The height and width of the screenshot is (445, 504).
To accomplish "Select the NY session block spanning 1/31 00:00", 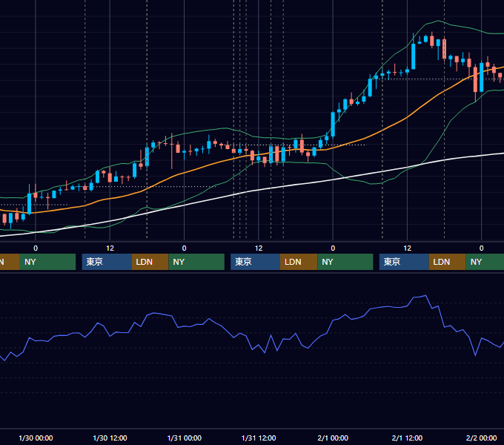I will [x=196, y=262].
